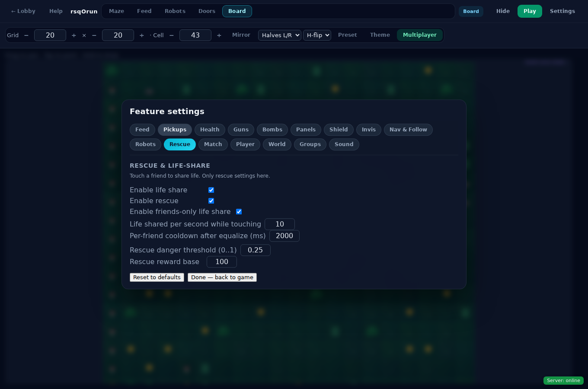Toggle Enable rescue checkbox

tap(211, 201)
